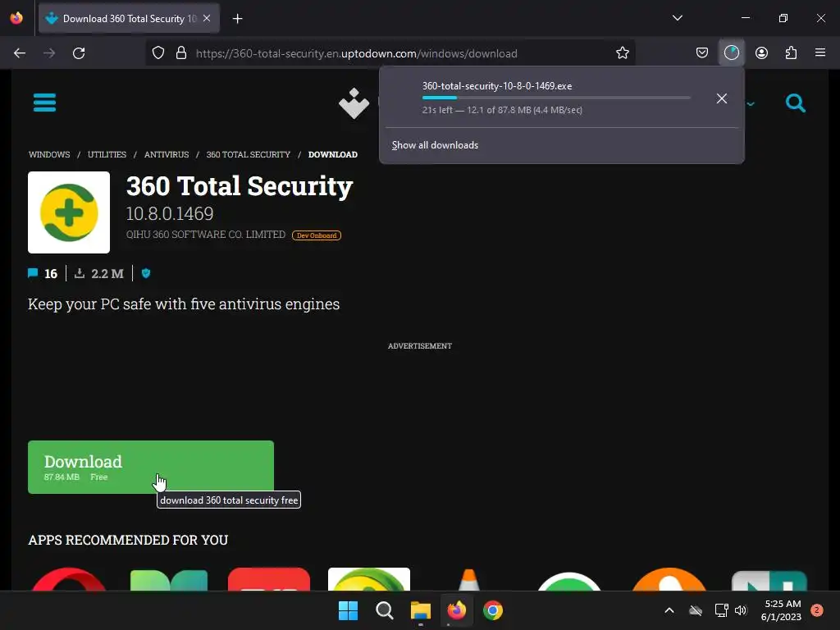
Task: Open the network status tray icon
Action: tap(721, 610)
